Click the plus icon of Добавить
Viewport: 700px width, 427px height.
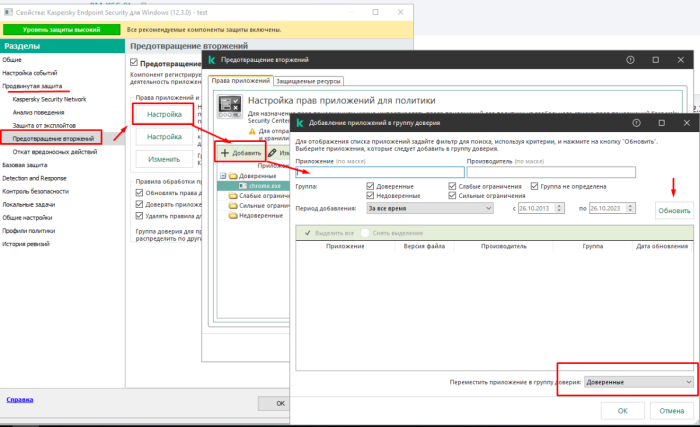[225, 153]
